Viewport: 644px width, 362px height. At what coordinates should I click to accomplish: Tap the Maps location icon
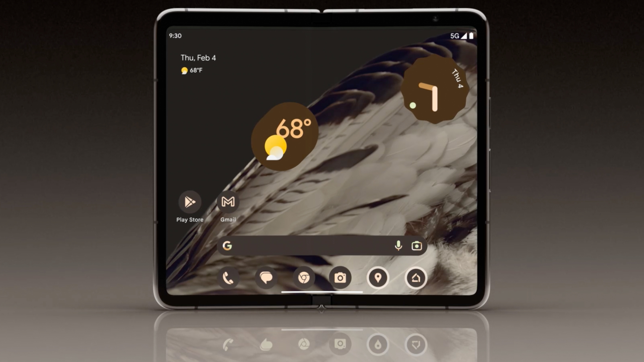378,278
